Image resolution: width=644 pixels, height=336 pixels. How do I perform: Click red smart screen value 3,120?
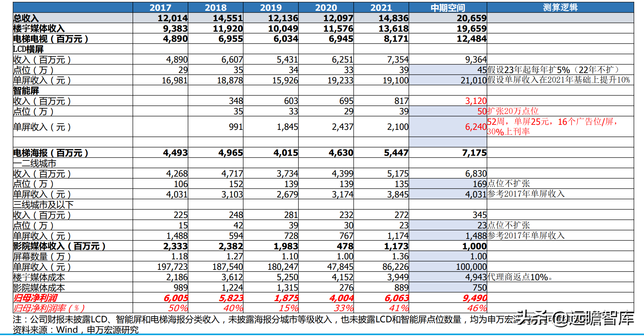coord(476,101)
